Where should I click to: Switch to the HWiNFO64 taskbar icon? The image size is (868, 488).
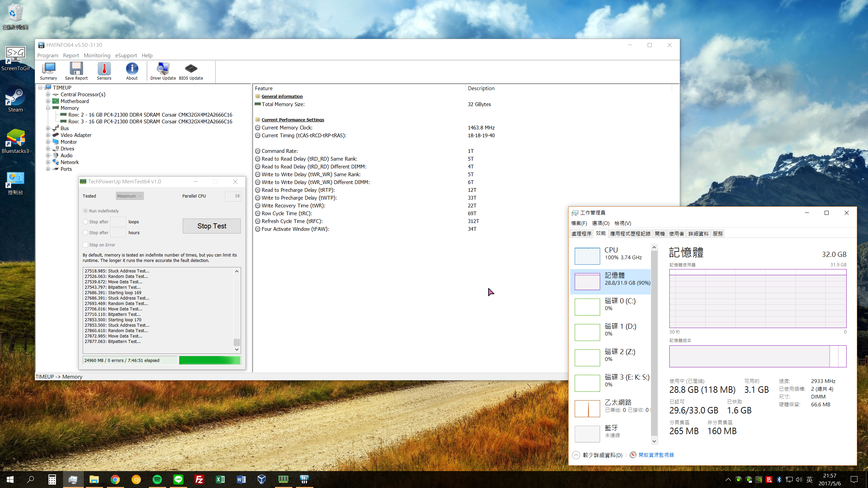click(304, 479)
